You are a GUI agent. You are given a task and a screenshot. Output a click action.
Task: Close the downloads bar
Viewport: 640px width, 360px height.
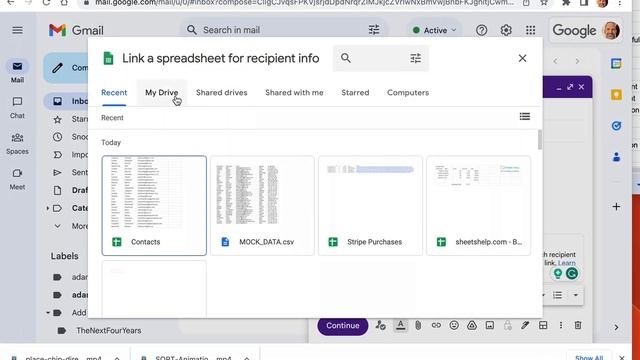coord(622,358)
